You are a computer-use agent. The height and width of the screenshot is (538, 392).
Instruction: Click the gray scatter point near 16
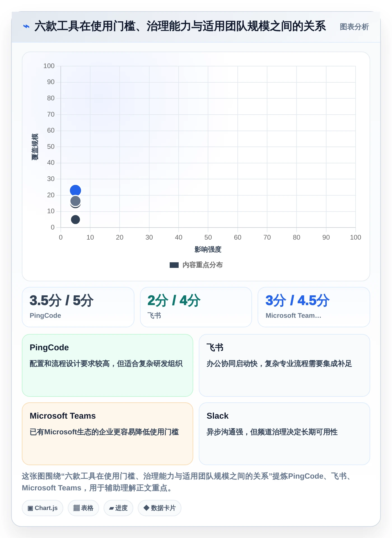[75, 201]
